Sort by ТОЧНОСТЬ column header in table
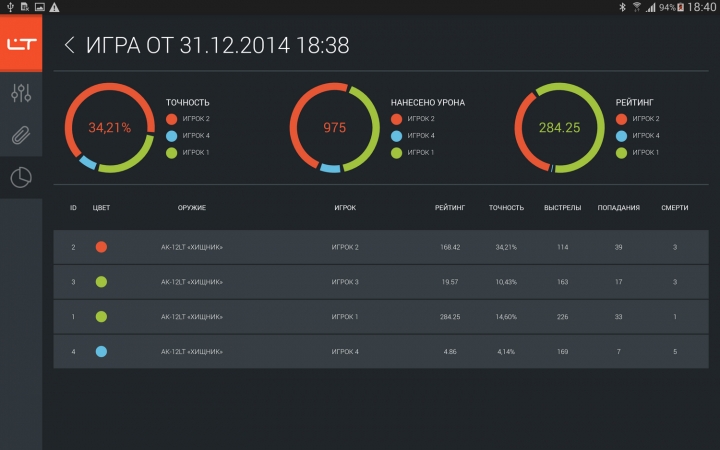 pos(506,208)
